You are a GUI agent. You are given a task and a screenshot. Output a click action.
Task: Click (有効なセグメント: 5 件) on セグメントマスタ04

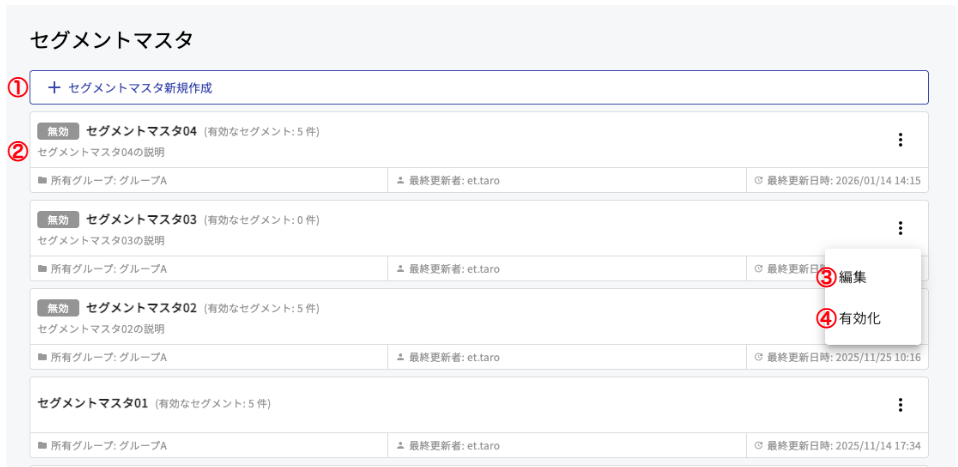click(261, 132)
